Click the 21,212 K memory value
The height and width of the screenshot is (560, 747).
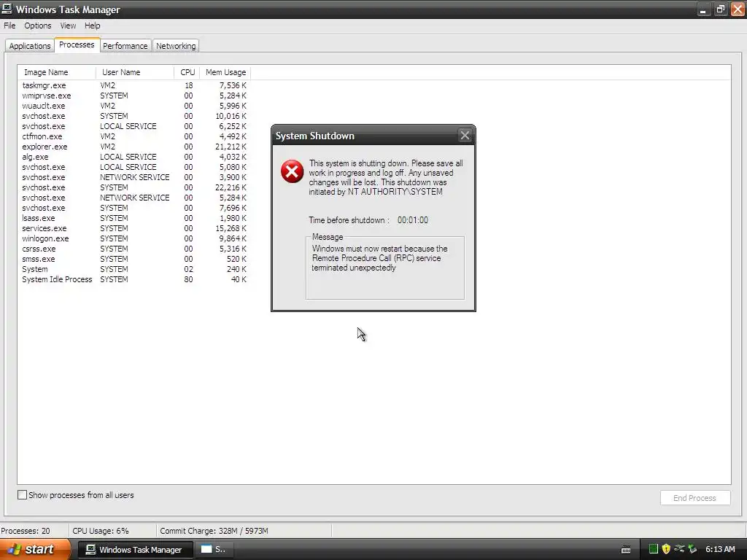pos(231,147)
